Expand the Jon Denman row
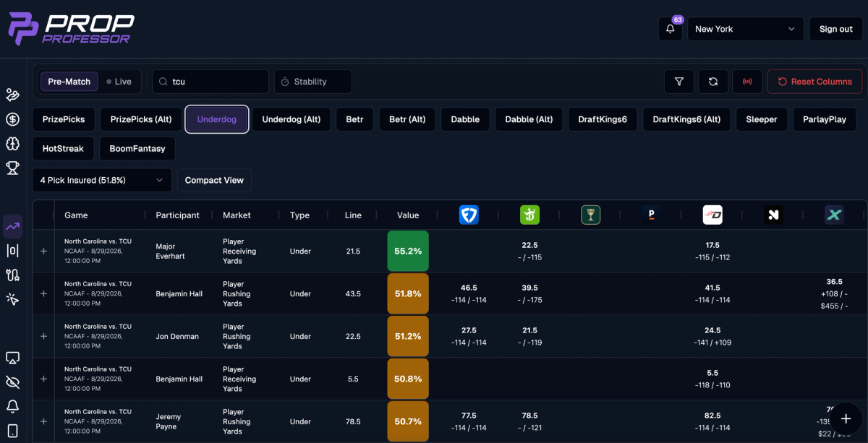868x443 pixels. (x=43, y=336)
